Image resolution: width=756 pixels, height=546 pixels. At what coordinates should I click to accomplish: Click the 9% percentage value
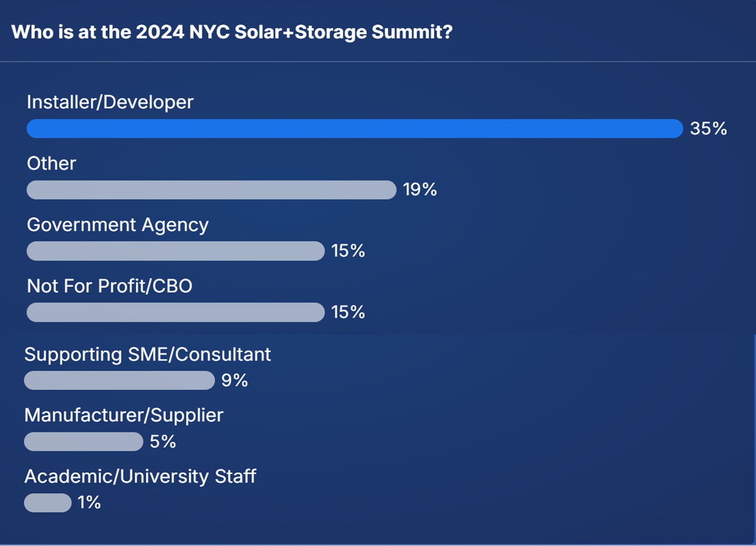click(x=235, y=381)
